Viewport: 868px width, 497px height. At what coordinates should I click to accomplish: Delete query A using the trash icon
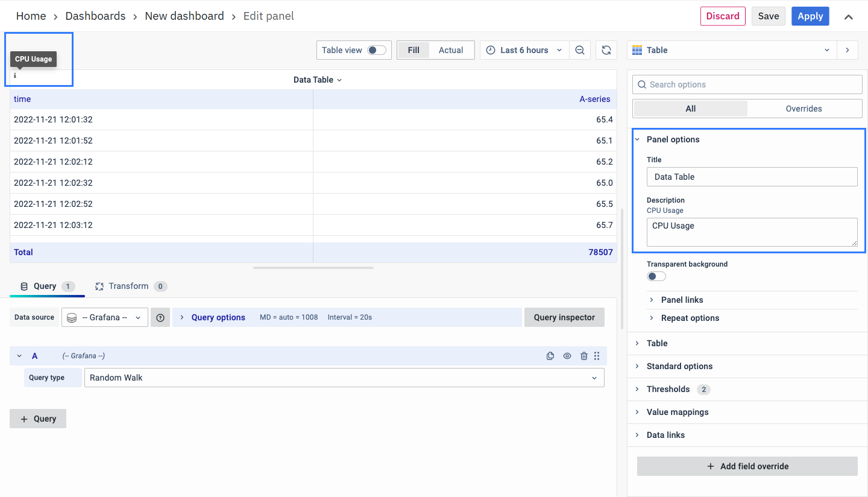(583, 356)
